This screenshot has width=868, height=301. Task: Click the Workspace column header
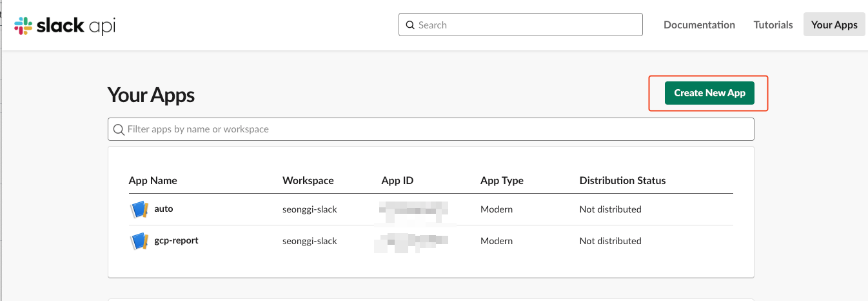pyautogui.click(x=308, y=180)
